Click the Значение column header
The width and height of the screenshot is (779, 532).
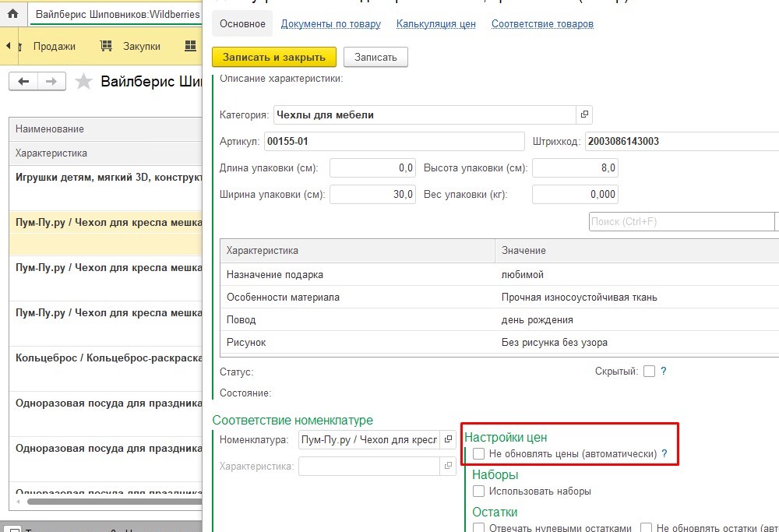637,250
